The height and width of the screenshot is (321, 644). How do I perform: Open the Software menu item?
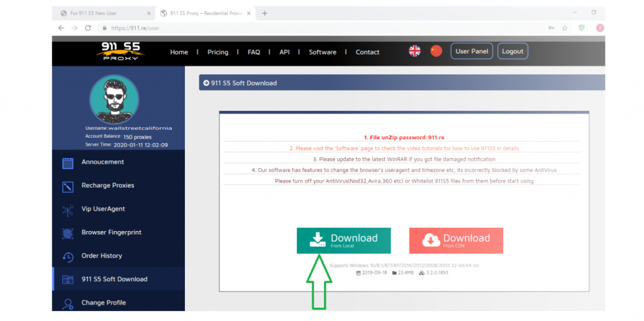coord(323,52)
